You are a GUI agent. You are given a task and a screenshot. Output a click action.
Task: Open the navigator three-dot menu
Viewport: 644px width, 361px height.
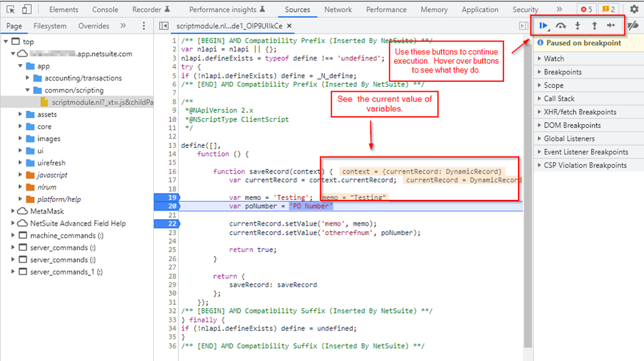click(144, 26)
